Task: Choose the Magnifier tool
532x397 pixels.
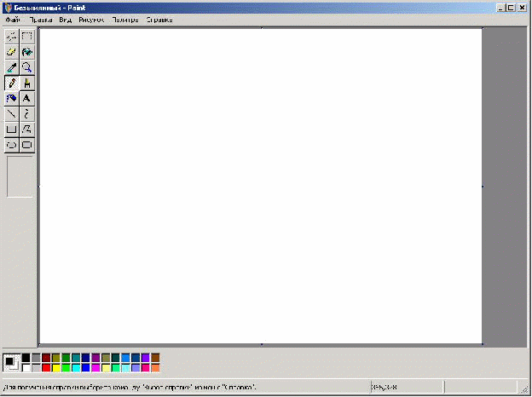Action: [26, 67]
